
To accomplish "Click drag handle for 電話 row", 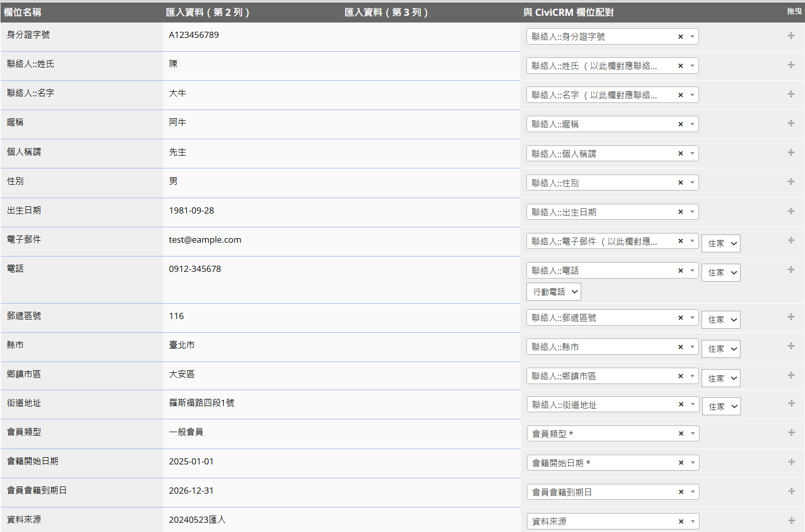I will (x=791, y=270).
